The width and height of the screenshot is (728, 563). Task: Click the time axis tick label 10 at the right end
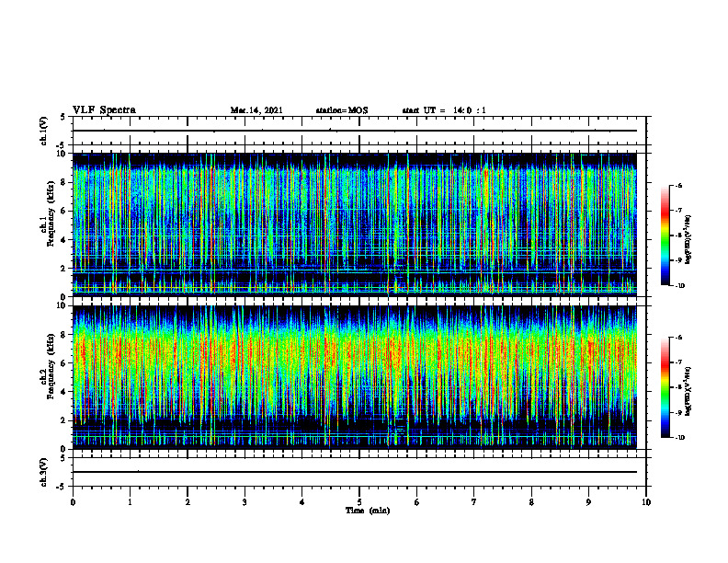click(646, 502)
